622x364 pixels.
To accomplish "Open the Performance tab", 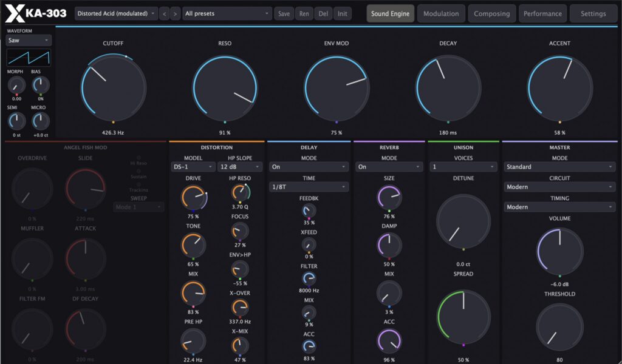I will point(542,13).
